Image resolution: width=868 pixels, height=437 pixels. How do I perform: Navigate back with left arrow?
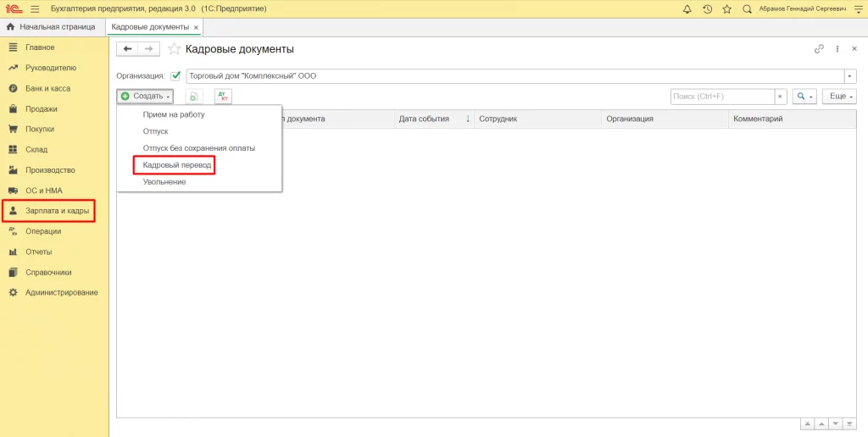[127, 49]
